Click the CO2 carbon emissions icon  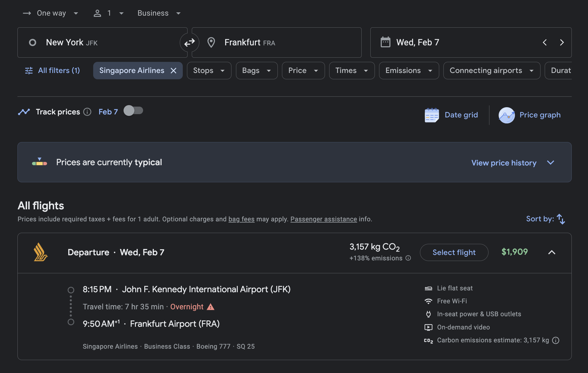click(x=428, y=341)
